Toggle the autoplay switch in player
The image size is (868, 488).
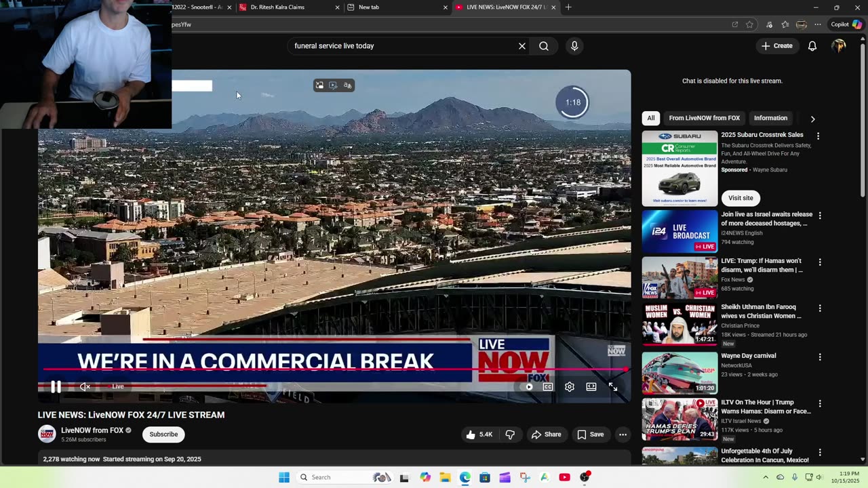(528, 387)
